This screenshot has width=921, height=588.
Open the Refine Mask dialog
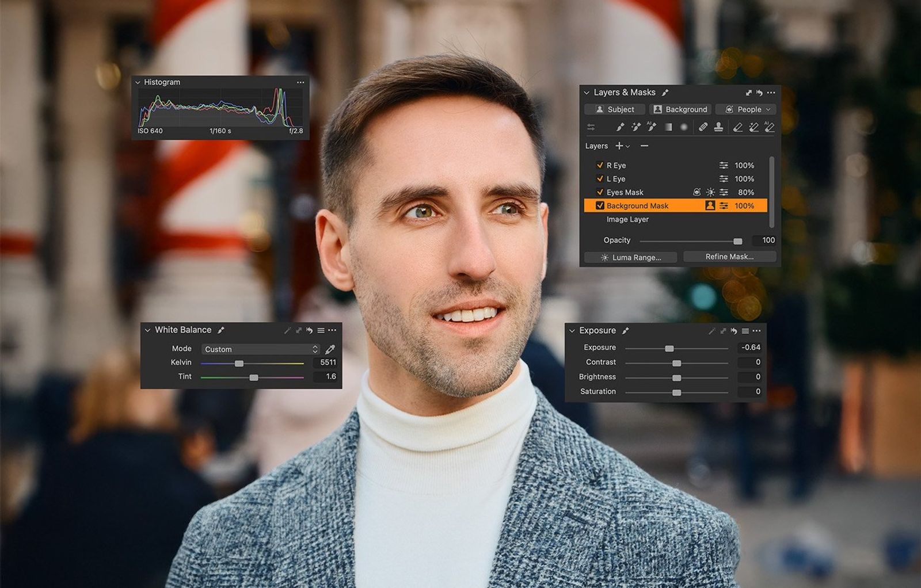(729, 257)
